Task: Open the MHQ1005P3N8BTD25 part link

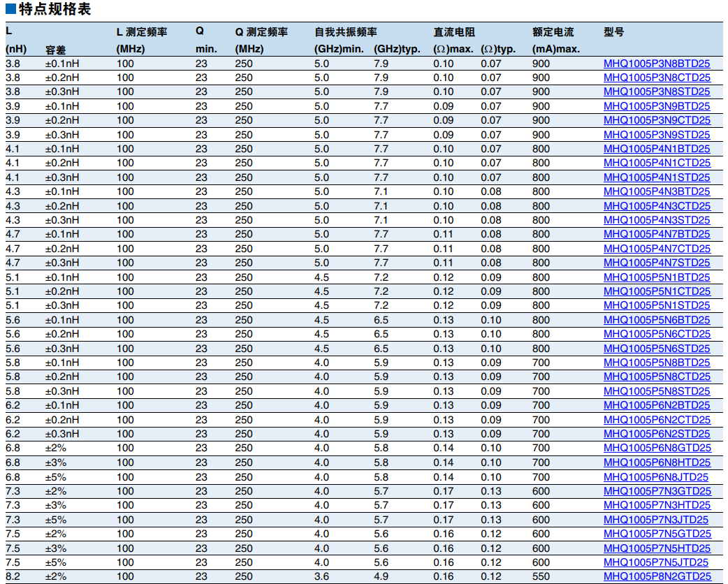Action: (x=657, y=64)
